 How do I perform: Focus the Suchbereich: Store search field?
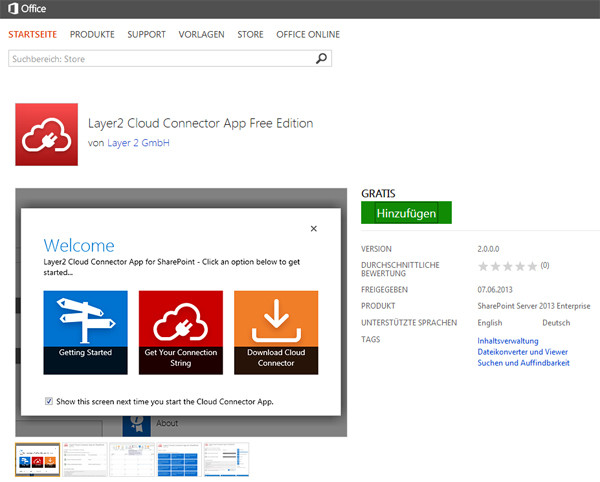(x=170, y=59)
